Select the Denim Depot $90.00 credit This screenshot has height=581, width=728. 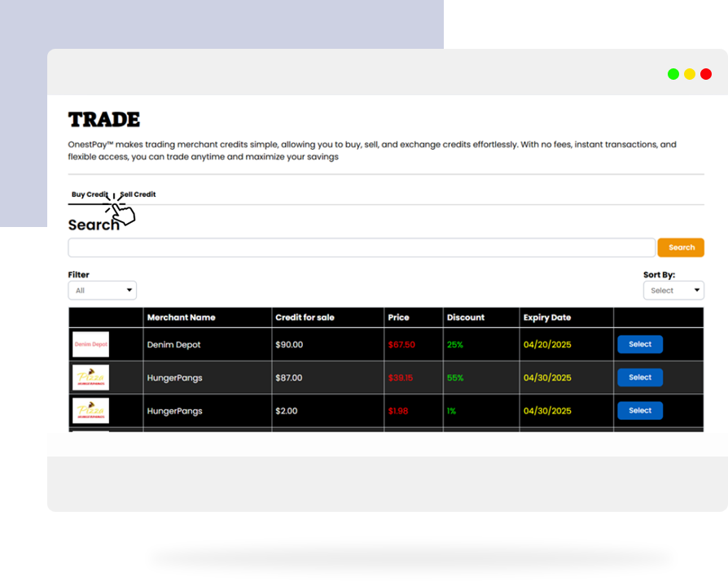[639, 344]
